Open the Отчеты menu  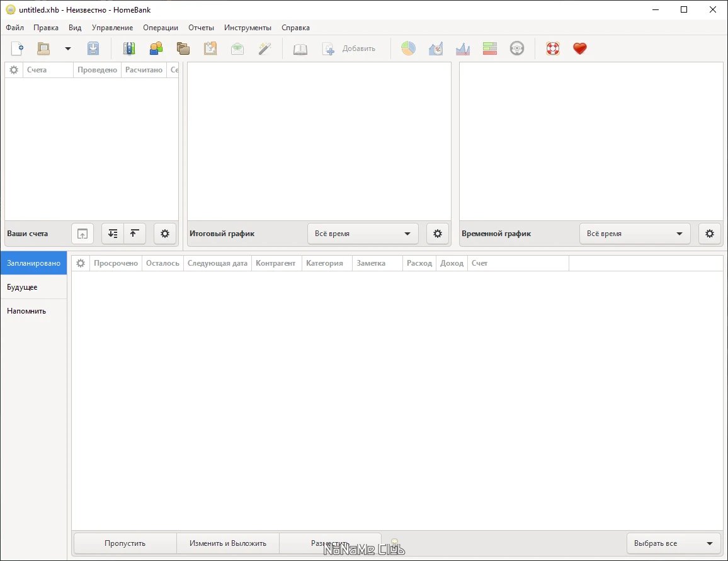point(201,28)
